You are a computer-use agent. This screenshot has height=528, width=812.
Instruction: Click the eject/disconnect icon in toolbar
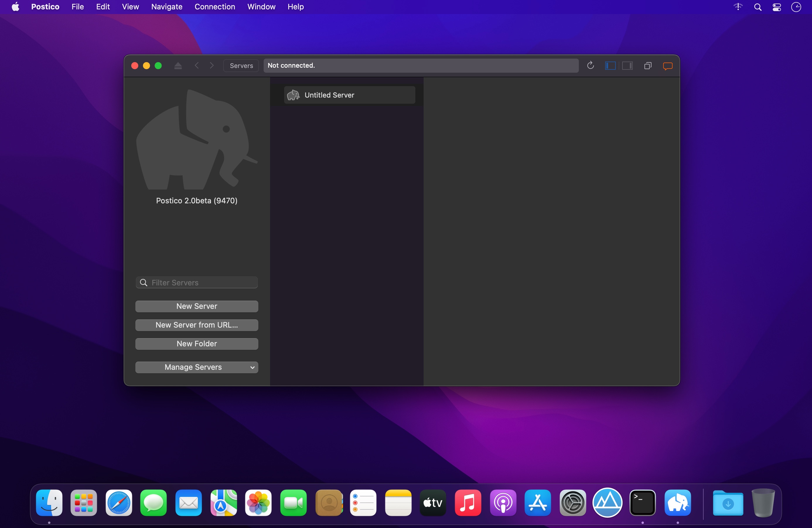coord(178,66)
